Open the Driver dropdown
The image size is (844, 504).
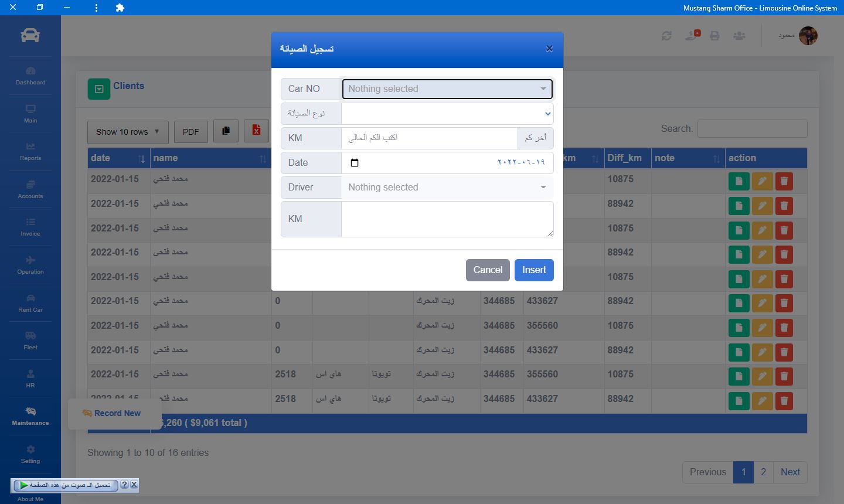click(447, 188)
